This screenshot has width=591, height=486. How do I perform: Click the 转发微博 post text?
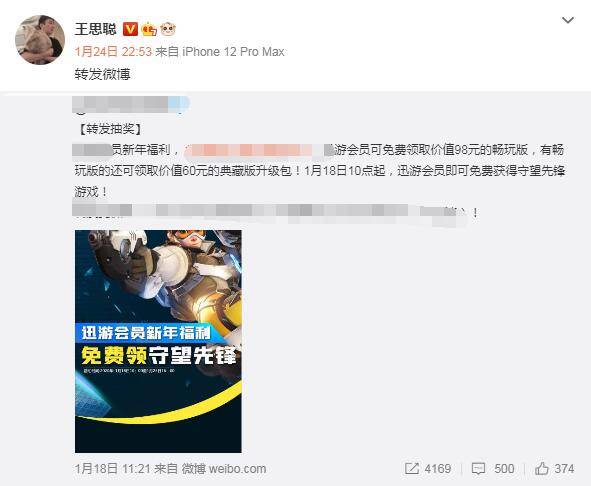(103, 74)
